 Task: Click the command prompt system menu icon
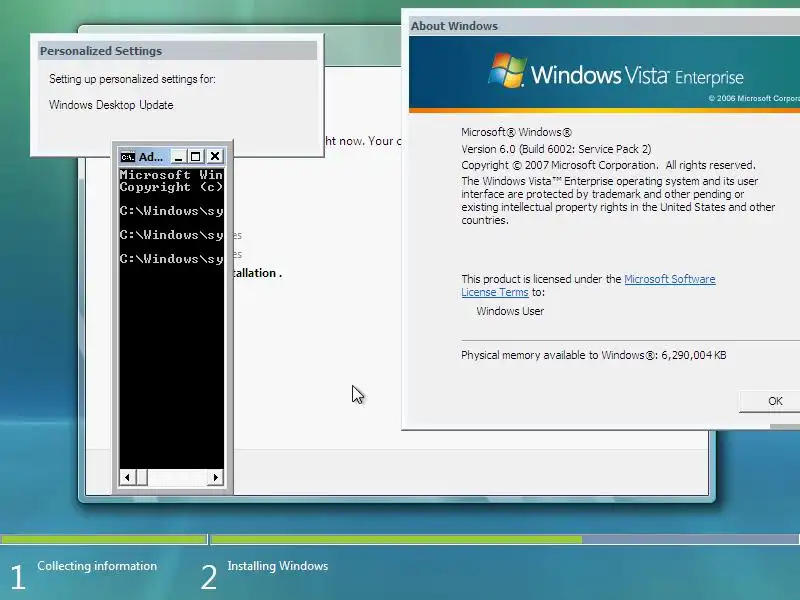coord(128,157)
